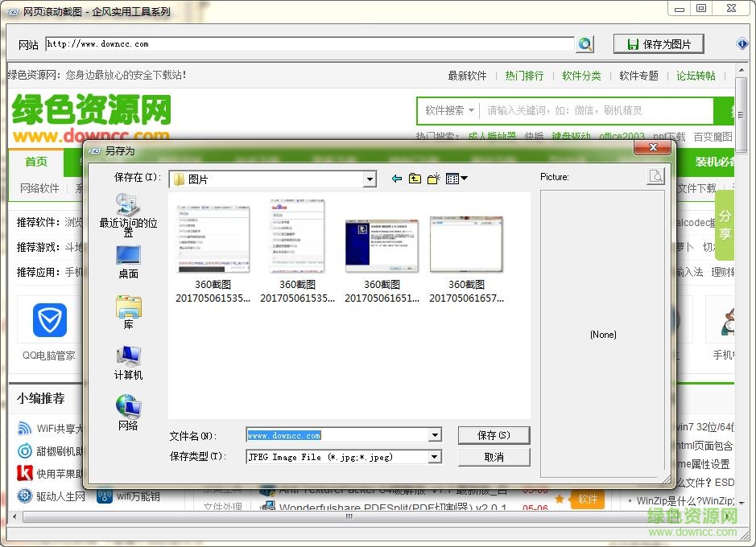Click the "Create new folder" icon
This screenshot has height=547, width=756.
point(434,179)
